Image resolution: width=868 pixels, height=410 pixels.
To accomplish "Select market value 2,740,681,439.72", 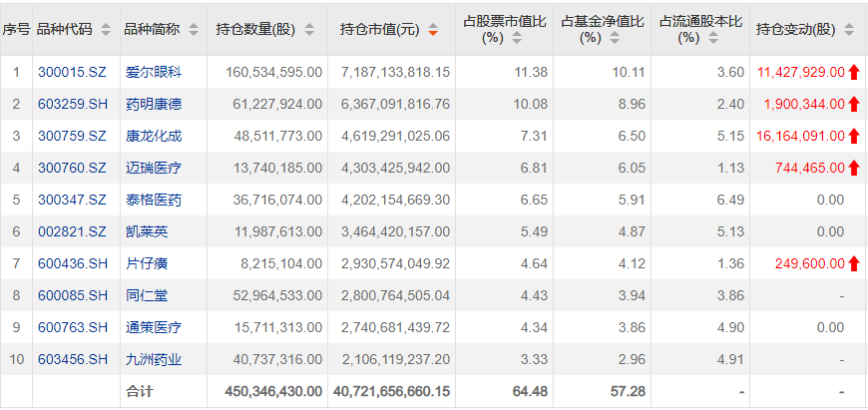I will tap(395, 328).
